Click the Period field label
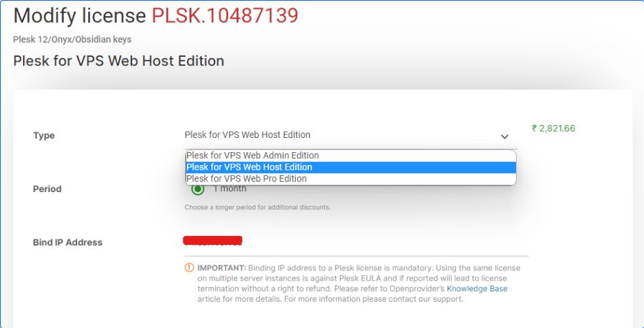This screenshot has width=644, height=328. click(47, 189)
